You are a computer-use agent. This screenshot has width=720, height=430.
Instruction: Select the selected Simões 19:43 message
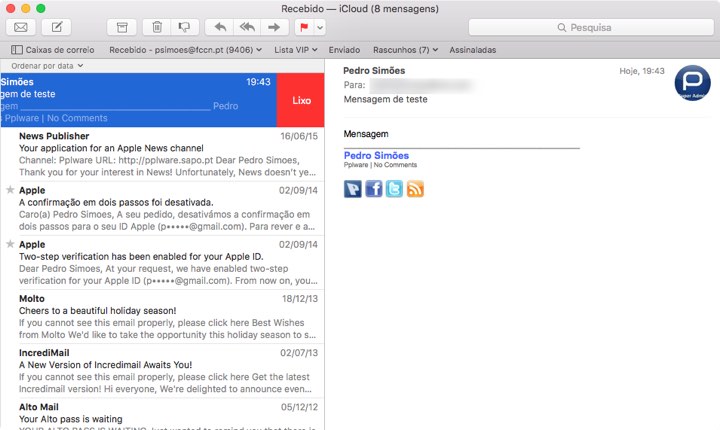click(138, 100)
